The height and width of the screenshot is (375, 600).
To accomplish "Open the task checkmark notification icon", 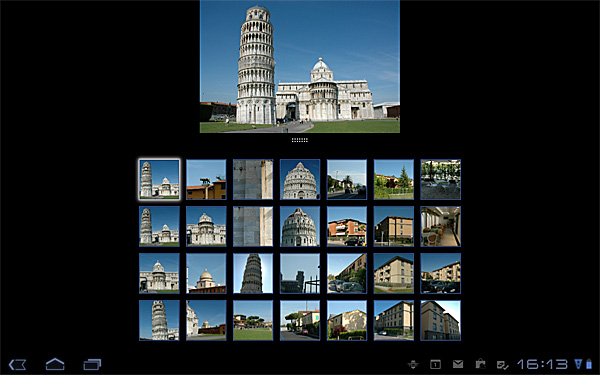I will point(502,365).
